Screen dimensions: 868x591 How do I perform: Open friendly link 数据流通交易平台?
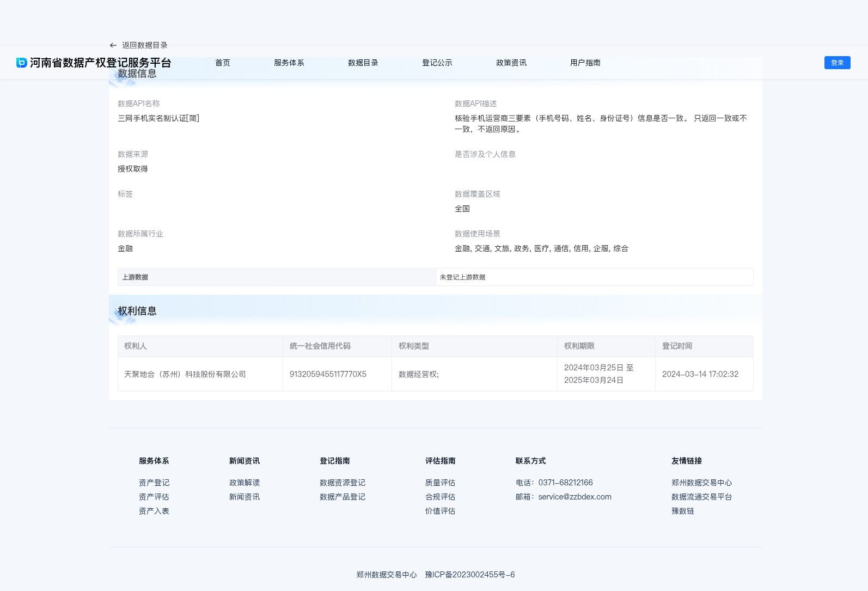[x=702, y=497]
